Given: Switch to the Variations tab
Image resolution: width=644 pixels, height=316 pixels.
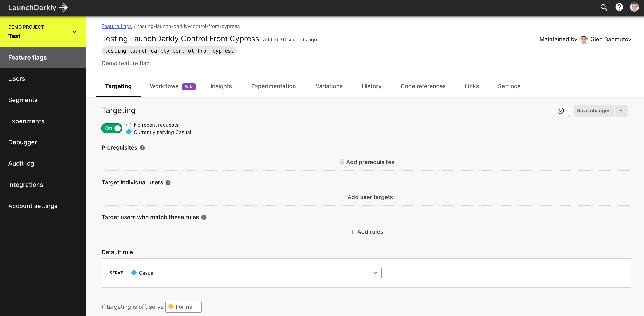Looking at the screenshot, I should [329, 86].
